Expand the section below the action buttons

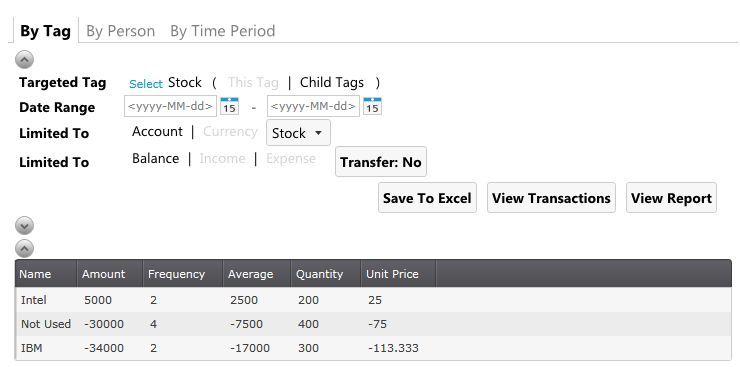(25, 226)
